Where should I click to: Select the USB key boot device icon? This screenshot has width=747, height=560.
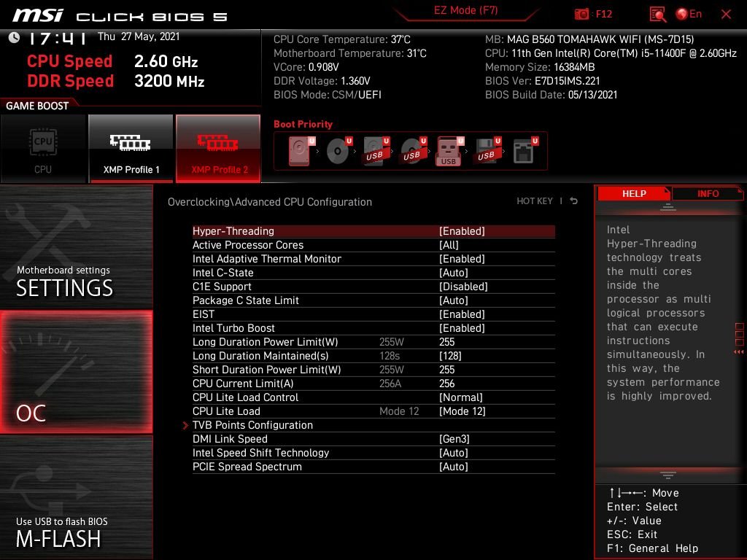[x=449, y=151]
